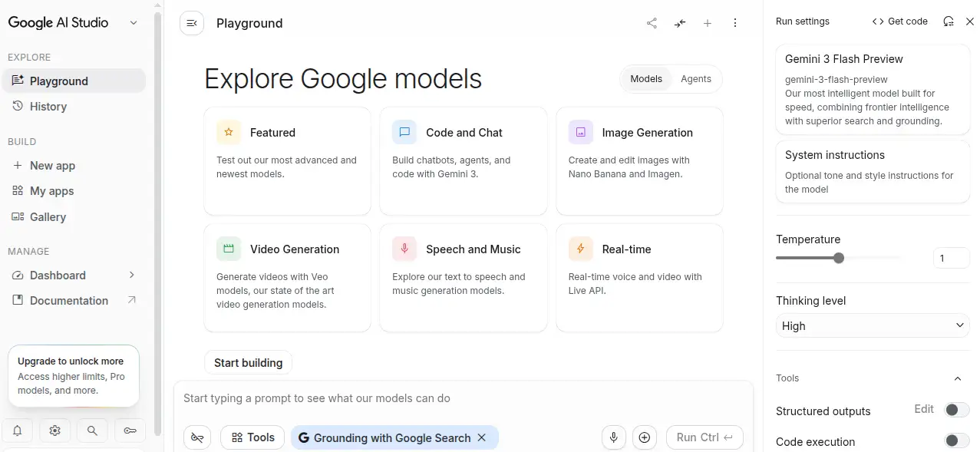Click the share icon in Playground header
The width and height of the screenshot is (980, 452).
pos(652,23)
